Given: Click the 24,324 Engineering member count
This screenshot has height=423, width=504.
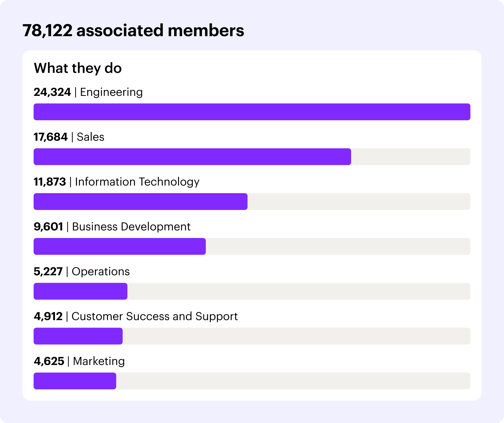Looking at the screenshot, I should tap(52, 92).
